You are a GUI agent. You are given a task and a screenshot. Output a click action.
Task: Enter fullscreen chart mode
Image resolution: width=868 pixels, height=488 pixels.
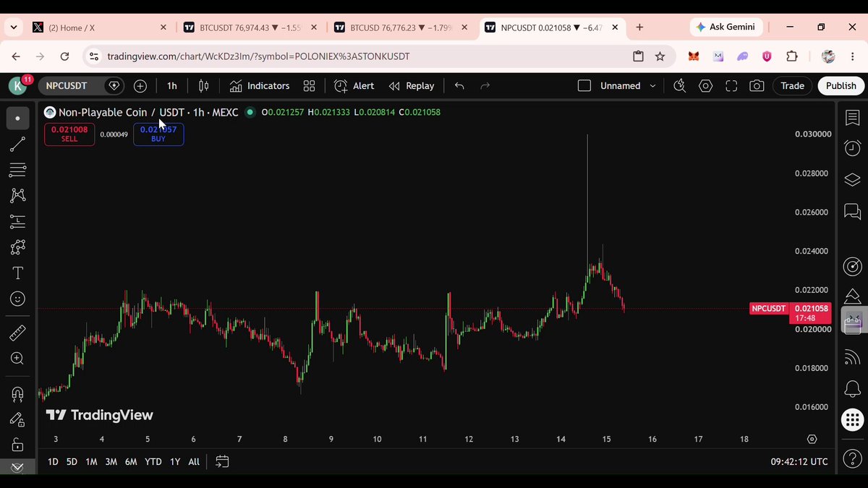(731, 86)
